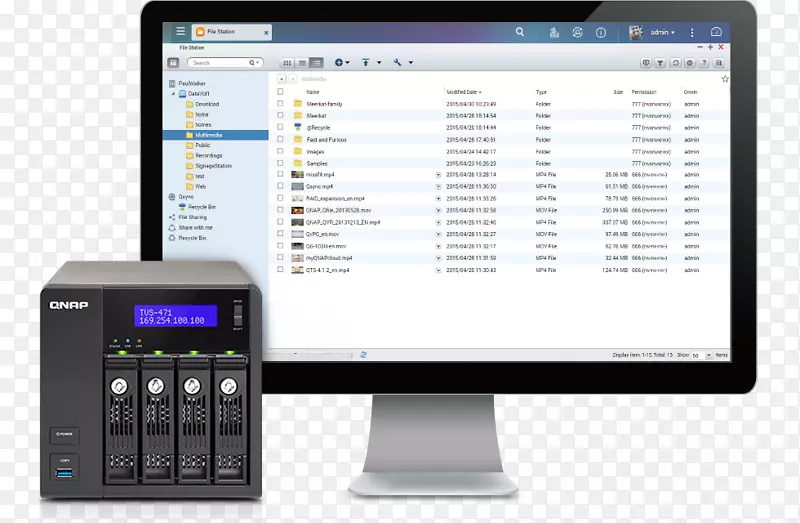The width and height of the screenshot is (800, 523).
Task: Click the rightmost toolbar panel icon
Action: click(719, 63)
